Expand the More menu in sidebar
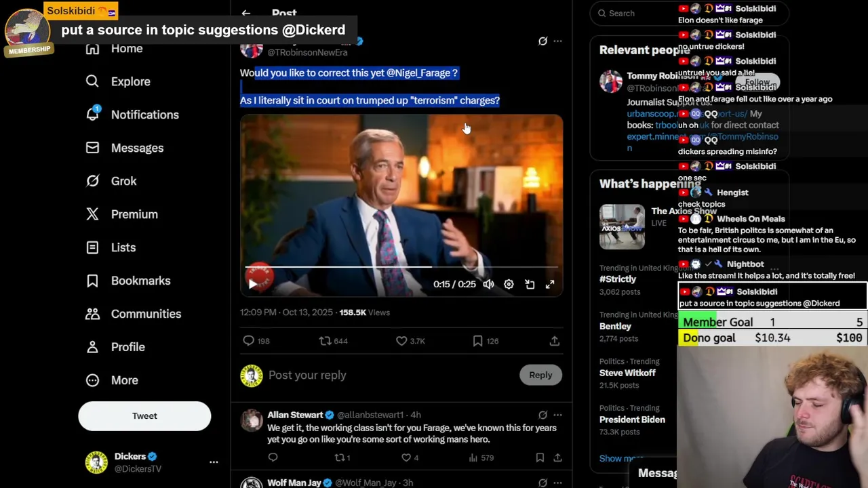The height and width of the screenshot is (488, 868). click(x=112, y=380)
